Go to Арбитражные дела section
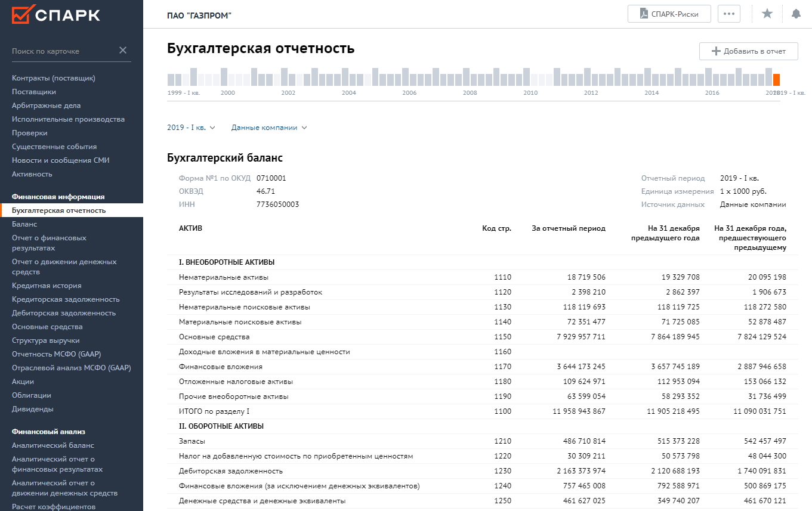The width and height of the screenshot is (812, 511). pos(46,106)
